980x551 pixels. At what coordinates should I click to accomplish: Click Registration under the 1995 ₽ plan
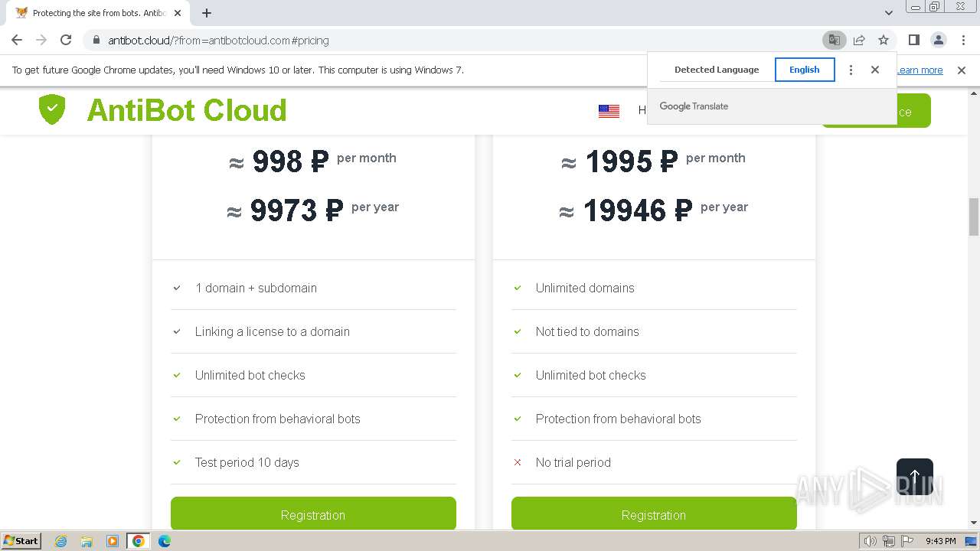[654, 514]
